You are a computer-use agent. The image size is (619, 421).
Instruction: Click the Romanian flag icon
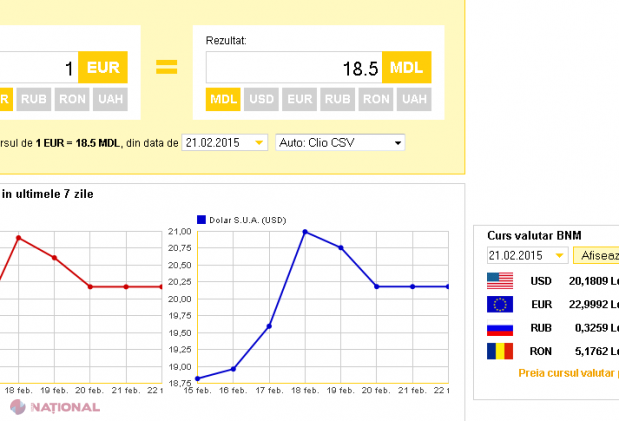(x=499, y=351)
